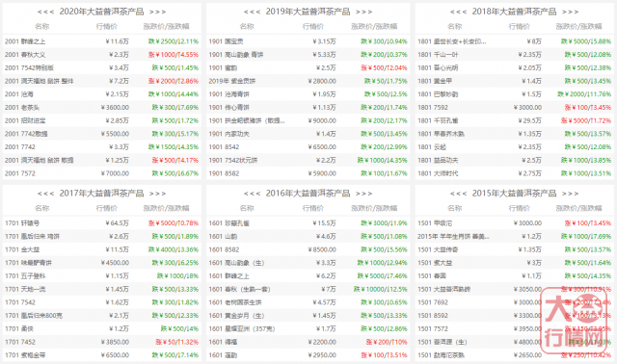
Task: Open the 2020年大益普洱茶产品 panel title
Action: tap(101, 12)
